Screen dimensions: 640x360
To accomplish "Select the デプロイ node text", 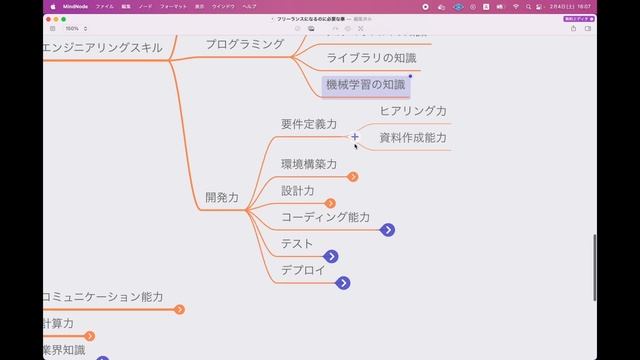I will pyautogui.click(x=303, y=270).
